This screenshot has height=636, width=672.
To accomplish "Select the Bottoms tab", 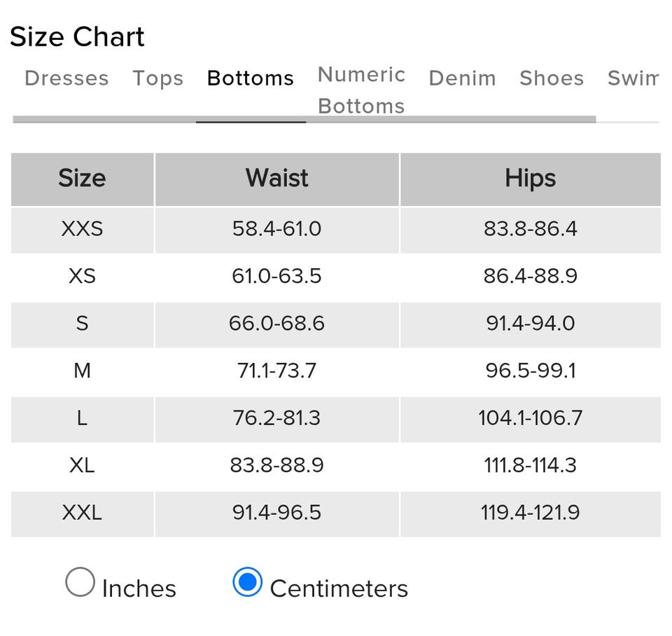I will 251,78.
